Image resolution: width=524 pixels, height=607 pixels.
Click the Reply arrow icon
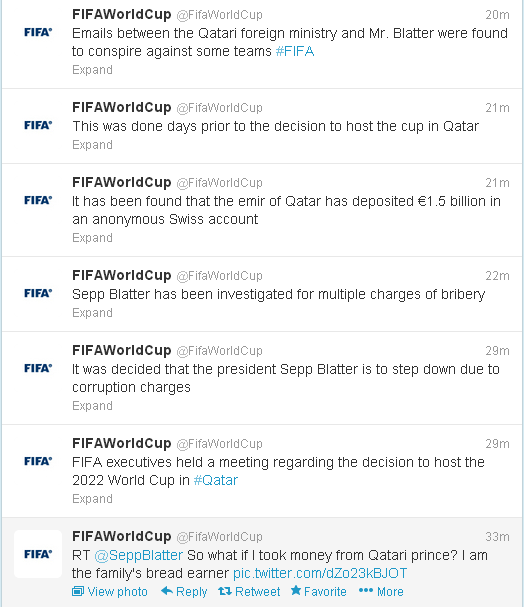click(x=166, y=591)
